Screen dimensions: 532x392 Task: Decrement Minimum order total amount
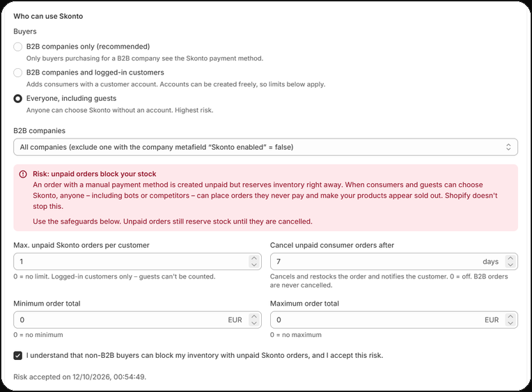254,323
